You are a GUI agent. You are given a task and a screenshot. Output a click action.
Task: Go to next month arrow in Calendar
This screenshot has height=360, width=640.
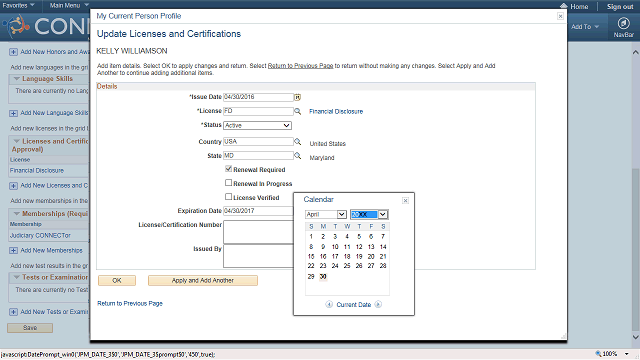[378, 304]
